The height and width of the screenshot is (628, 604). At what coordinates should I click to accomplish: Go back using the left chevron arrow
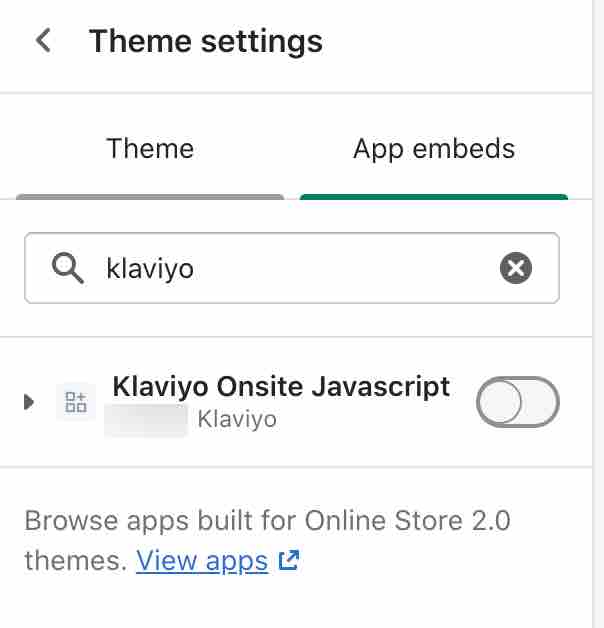click(43, 41)
